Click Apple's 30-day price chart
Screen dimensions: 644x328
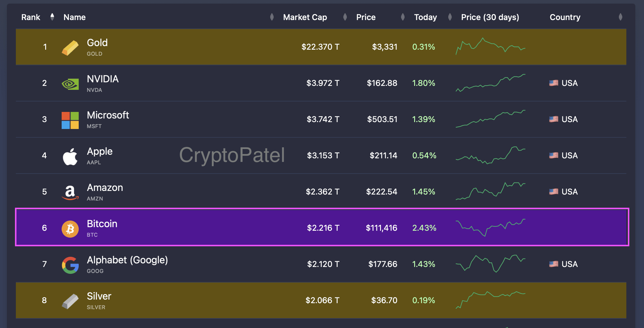[x=490, y=155]
